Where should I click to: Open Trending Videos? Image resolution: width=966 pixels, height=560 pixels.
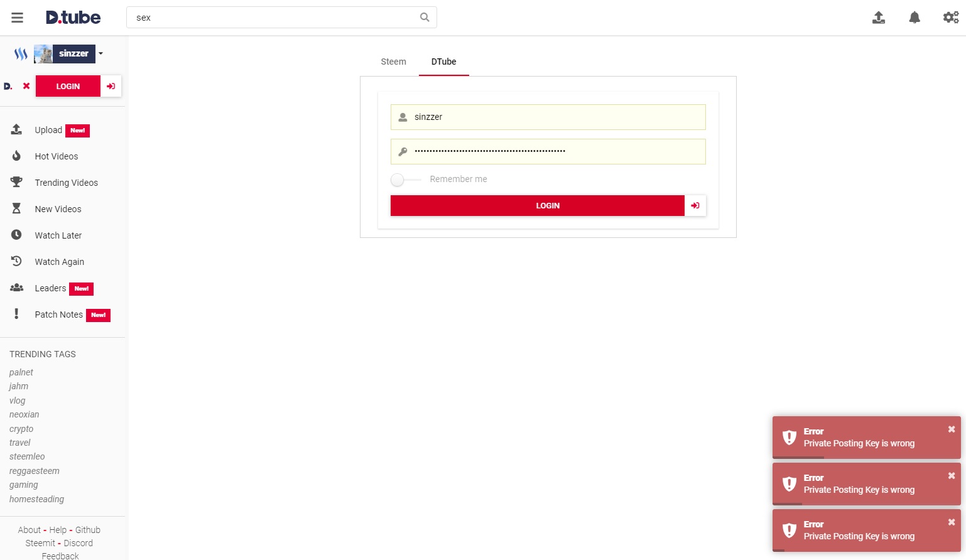(67, 183)
